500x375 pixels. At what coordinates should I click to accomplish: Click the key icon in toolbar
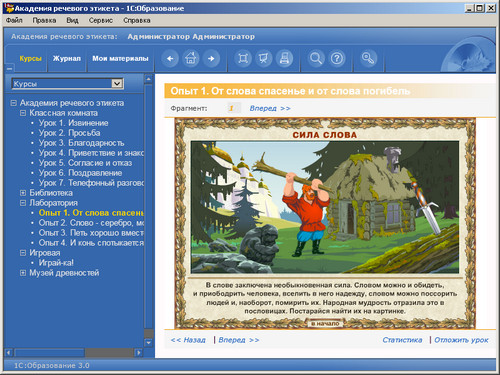pyautogui.click(x=368, y=59)
